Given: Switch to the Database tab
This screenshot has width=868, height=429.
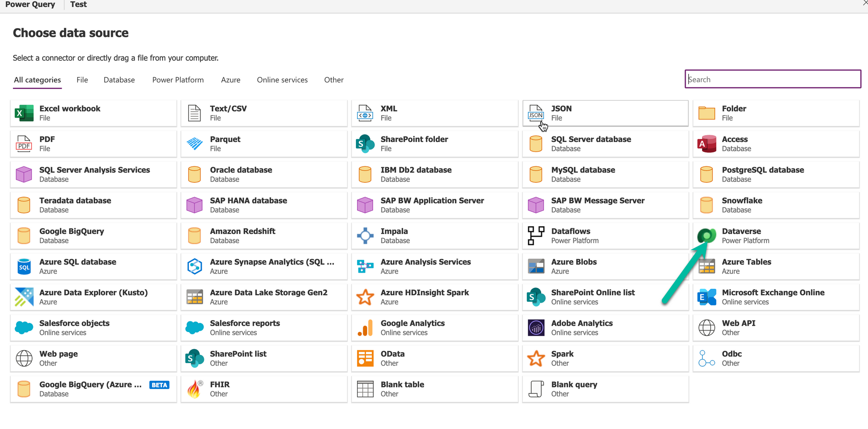Looking at the screenshot, I should [x=119, y=80].
